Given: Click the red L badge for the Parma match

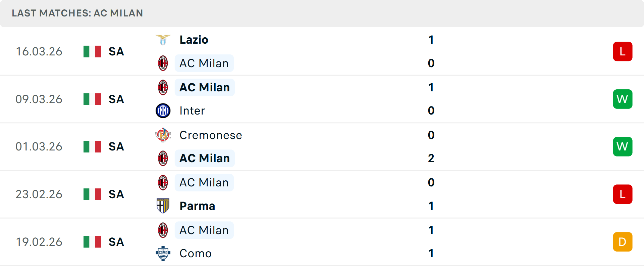Looking at the screenshot, I should pyautogui.click(x=623, y=194).
